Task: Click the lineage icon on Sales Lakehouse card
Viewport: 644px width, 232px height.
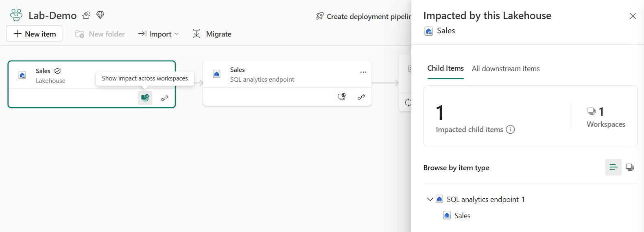Action: coord(165,98)
